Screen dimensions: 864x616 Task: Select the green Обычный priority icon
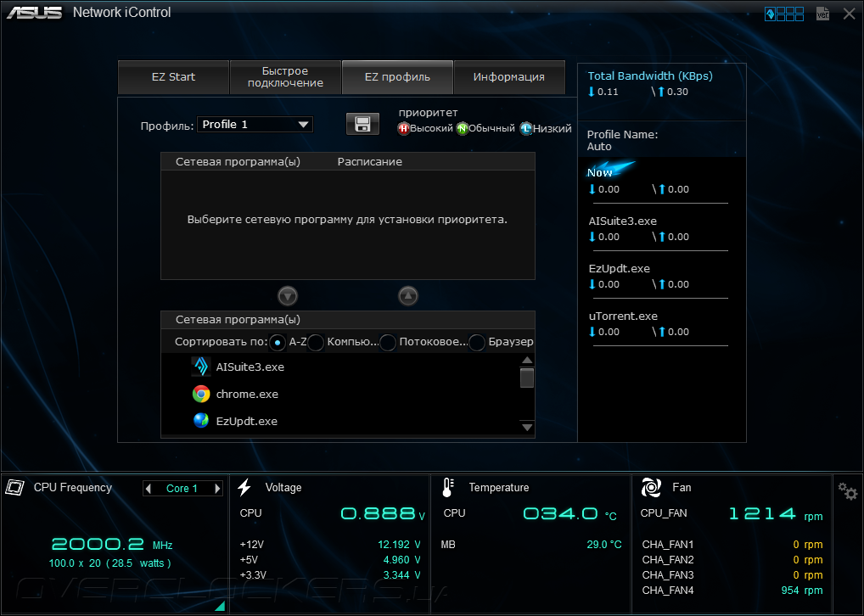pyautogui.click(x=463, y=128)
